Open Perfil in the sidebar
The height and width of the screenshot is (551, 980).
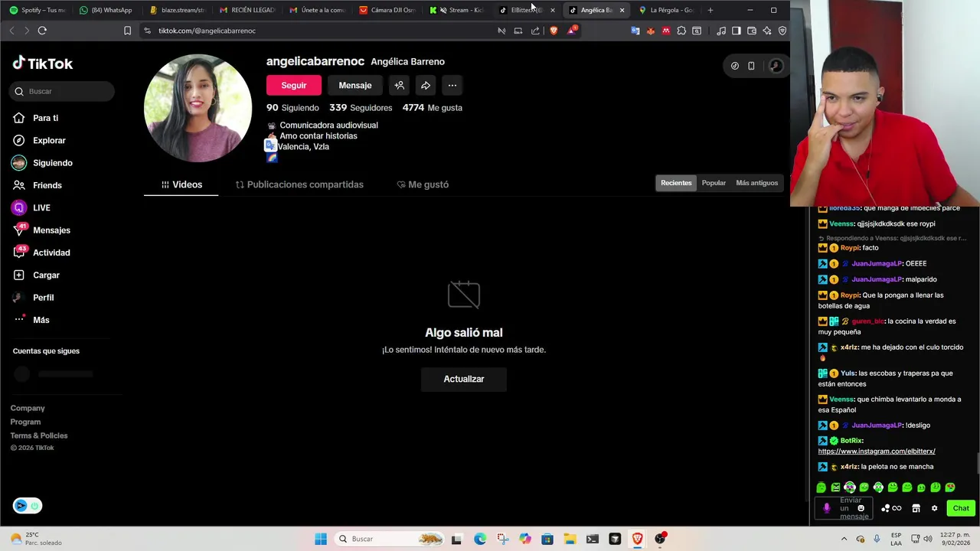(34, 298)
